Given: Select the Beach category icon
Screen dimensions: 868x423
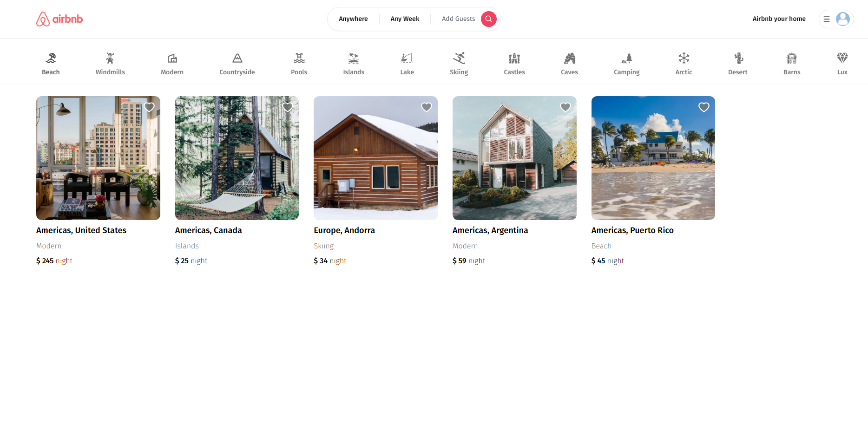Looking at the screenshot, I should pos(51,58).
